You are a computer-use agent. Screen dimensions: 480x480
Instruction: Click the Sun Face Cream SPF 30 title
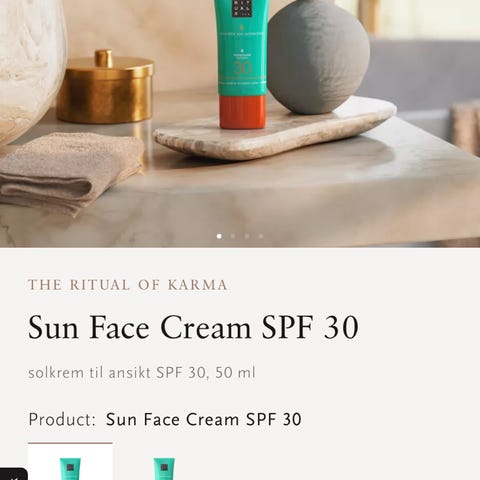[193, 327]
